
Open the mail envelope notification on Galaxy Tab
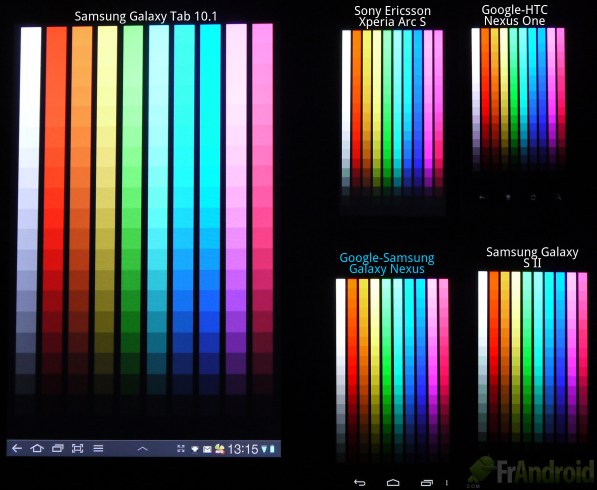coord(207,450)
